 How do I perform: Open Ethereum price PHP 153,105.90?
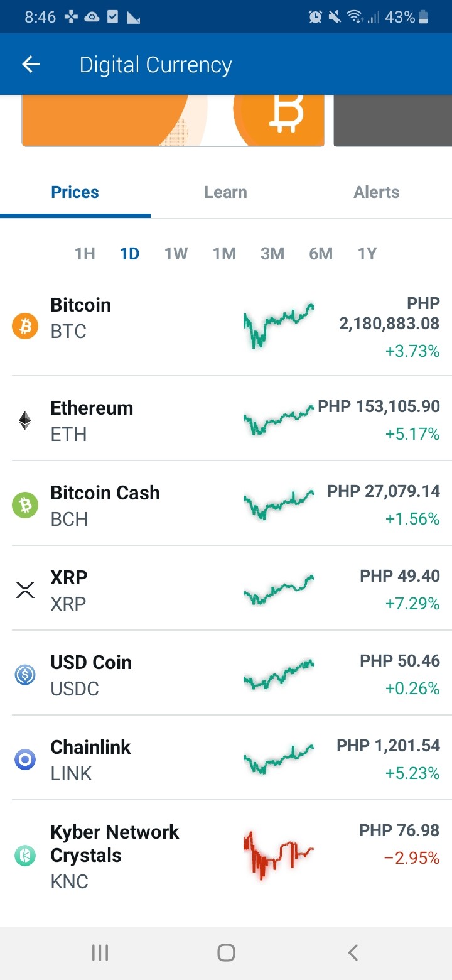[x=379, y=406]
